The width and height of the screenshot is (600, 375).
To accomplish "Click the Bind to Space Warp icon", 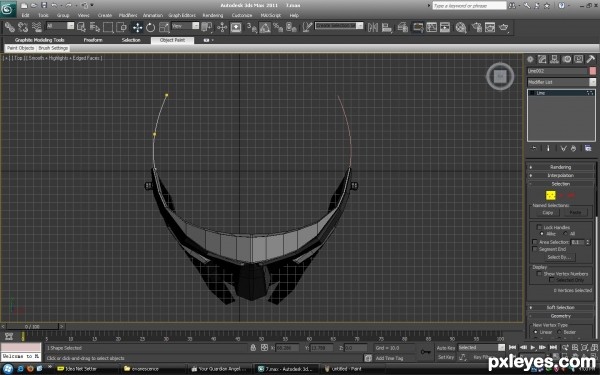I will click(37, 27).
